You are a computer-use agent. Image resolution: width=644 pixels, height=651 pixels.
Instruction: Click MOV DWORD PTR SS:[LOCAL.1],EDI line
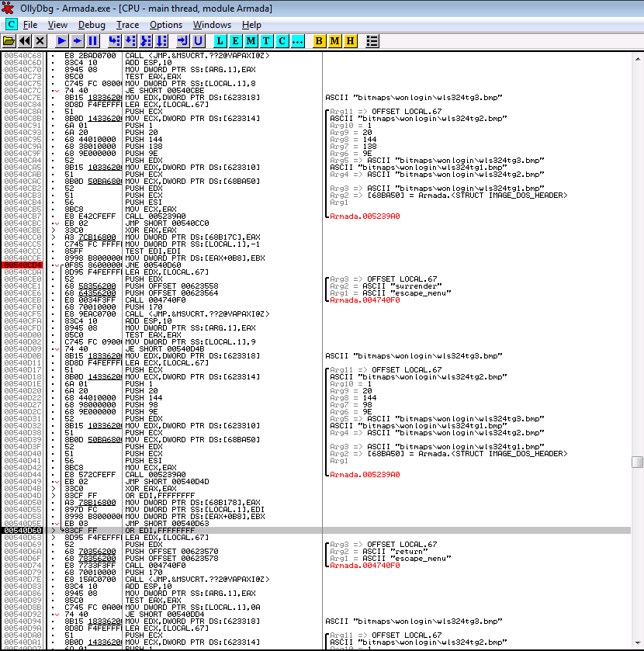[x=194, y=510]
